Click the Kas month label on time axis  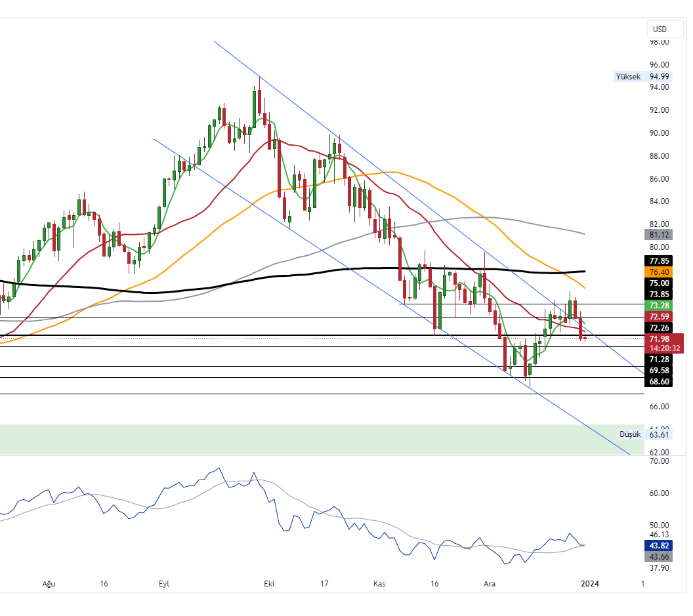(x=379, y=583)
